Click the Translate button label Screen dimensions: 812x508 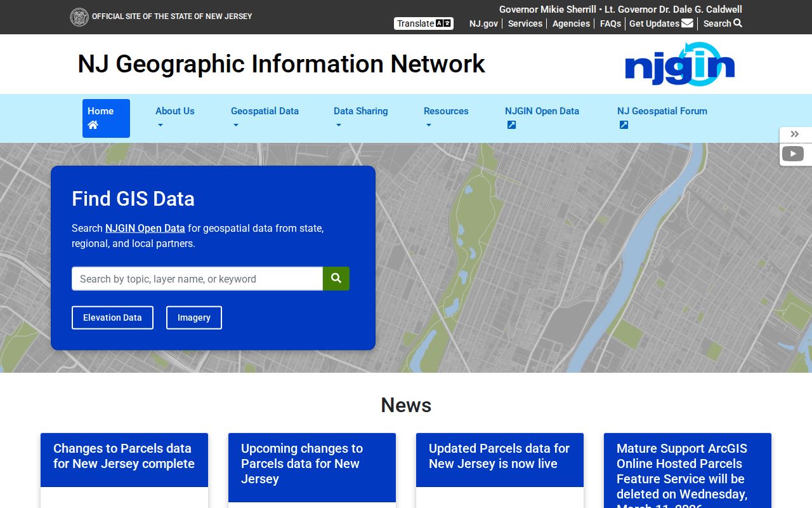click(x=416, y=23)
